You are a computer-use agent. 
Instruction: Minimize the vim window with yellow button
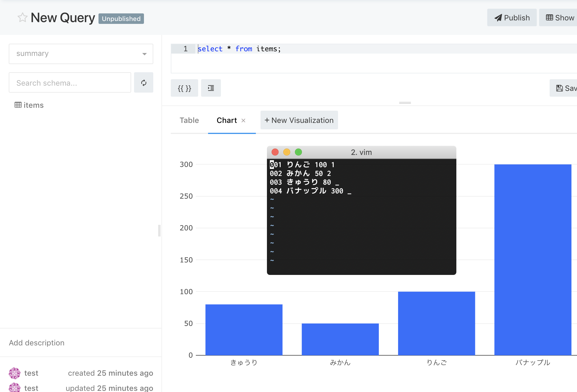(x=287, y=152)
